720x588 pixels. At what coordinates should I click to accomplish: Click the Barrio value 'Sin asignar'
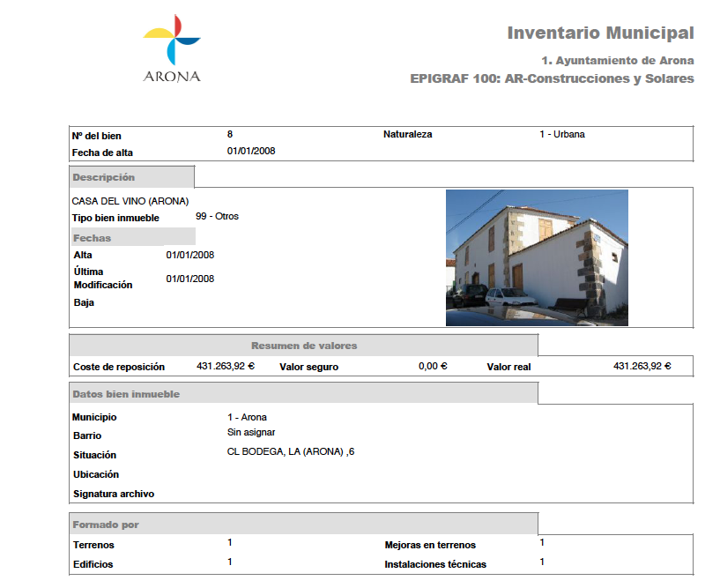(251, 433)
